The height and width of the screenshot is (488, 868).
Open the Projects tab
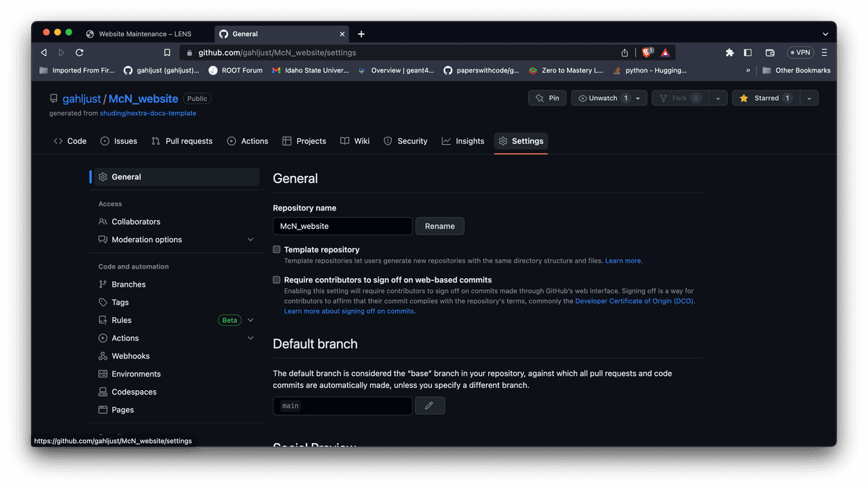304,141
